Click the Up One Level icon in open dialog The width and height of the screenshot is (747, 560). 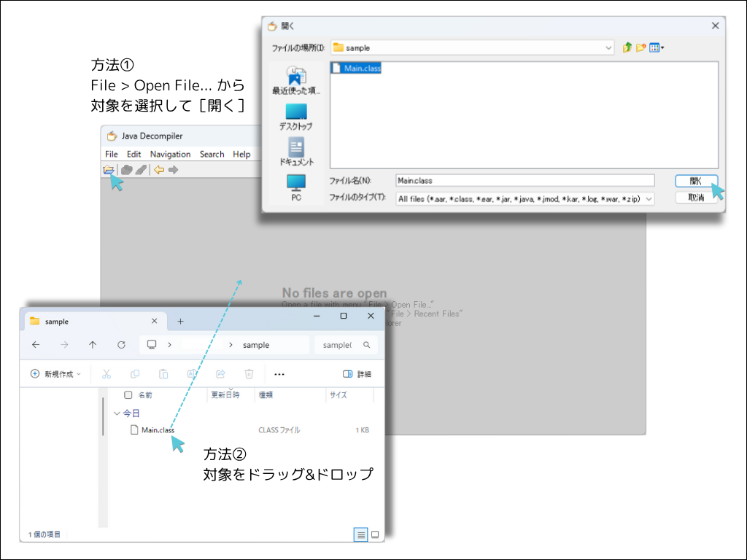click(627, 48)
